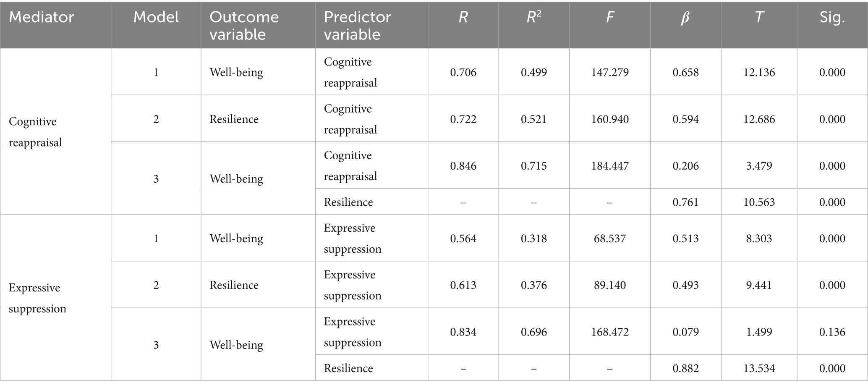Click the T value 10.563
Viewport: 868px width, 388px height.
tap(759, 202)
